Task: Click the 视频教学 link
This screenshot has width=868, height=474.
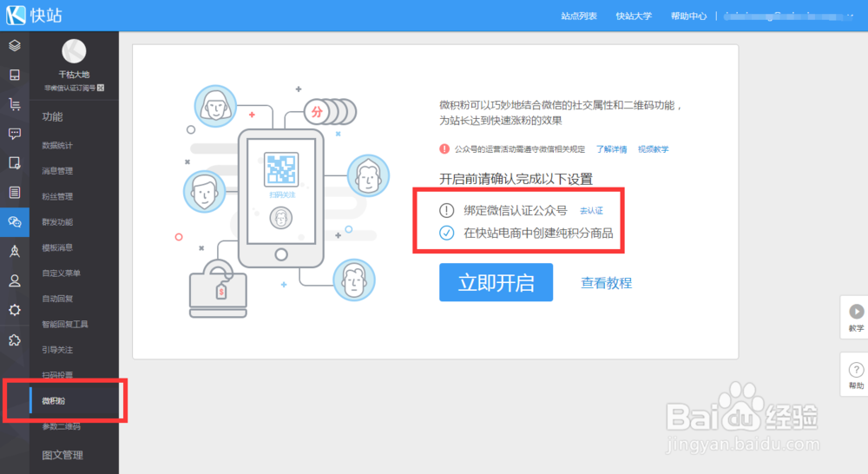Action: [654, 149]
